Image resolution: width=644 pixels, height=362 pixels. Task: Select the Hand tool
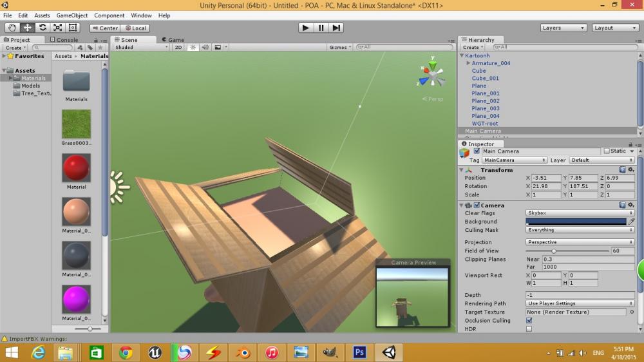coord(12,28)
